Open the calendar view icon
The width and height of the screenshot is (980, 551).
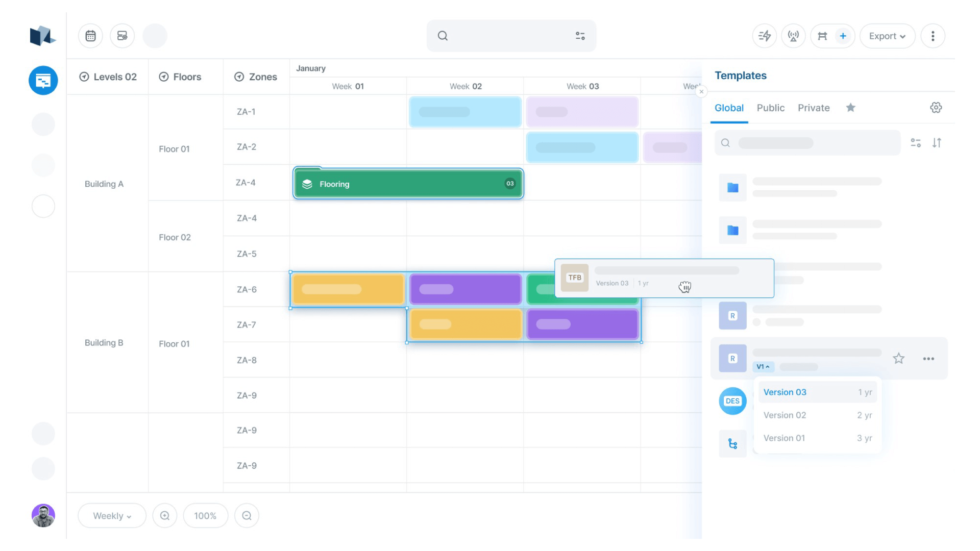point(90,35)
